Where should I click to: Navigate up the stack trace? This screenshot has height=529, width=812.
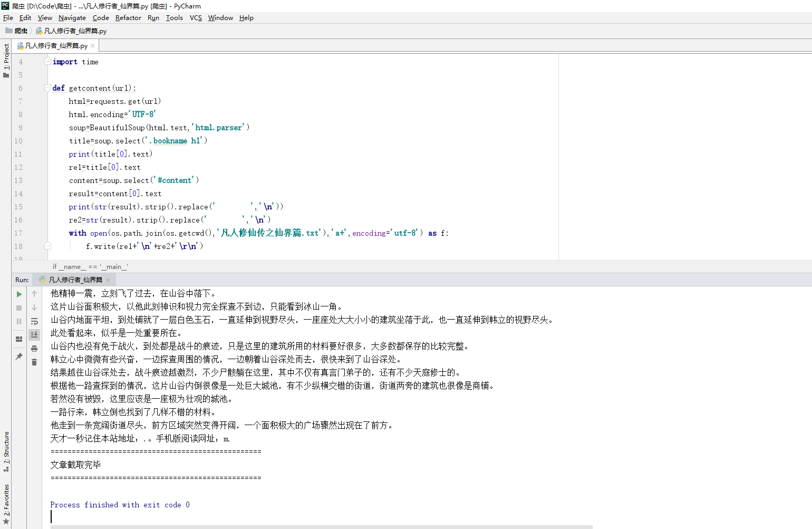[x=34, y=294]
